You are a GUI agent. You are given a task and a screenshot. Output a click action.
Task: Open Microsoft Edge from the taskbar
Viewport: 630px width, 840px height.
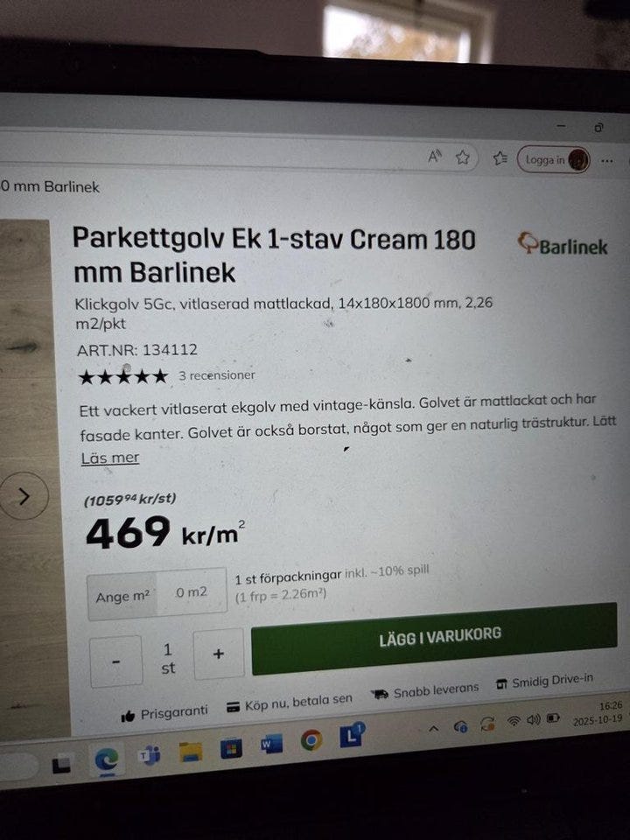coord(107,759)
